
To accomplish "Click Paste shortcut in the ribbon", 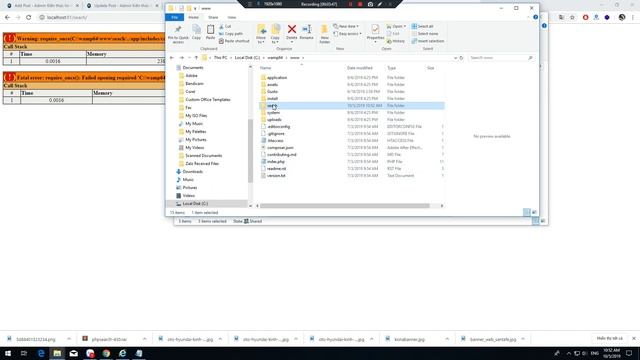I will (x=234, y=41).
